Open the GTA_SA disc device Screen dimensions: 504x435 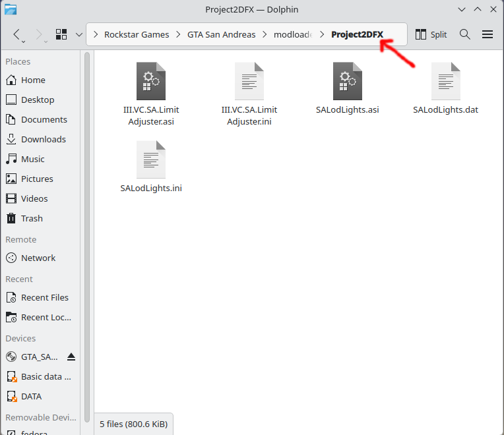point(32,357)
